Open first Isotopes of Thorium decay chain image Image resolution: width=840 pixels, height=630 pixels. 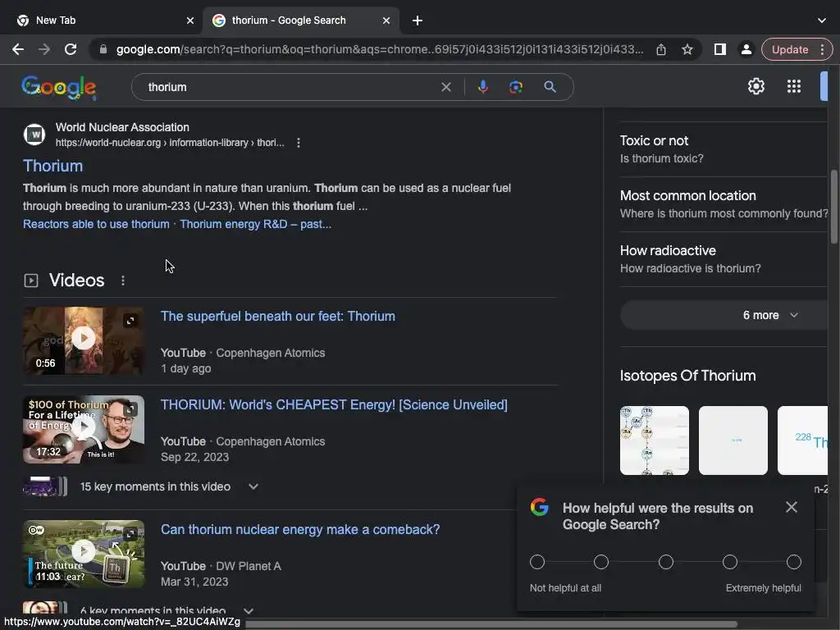pos(654,441)
